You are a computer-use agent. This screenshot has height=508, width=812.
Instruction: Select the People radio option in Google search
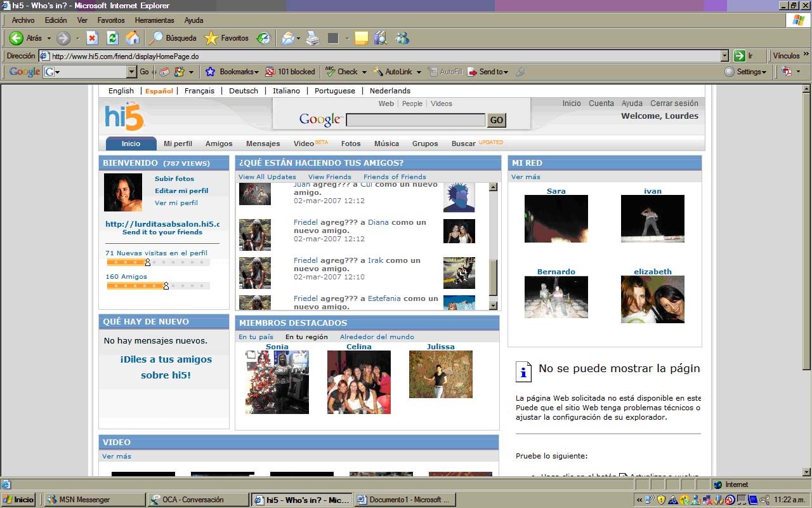point(412,104)
